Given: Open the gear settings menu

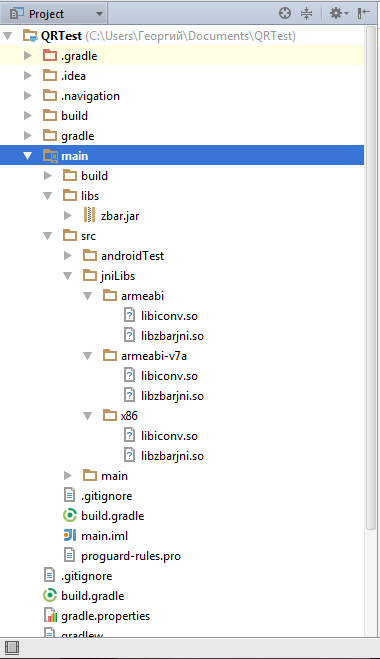Looking at the screenshot, I should [x=338, y=13].
